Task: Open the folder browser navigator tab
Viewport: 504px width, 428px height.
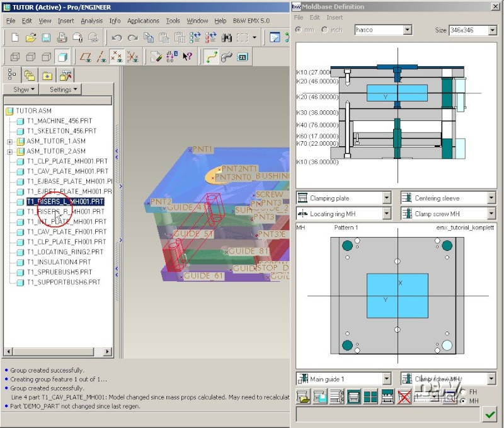Action: tap(30, 75)
